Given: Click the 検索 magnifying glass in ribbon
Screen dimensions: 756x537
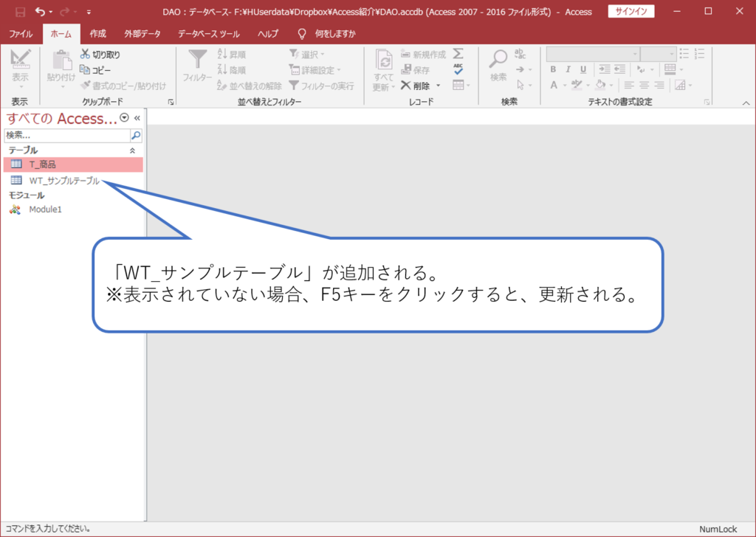Looking at the screenshot, I should click(498, 60).
